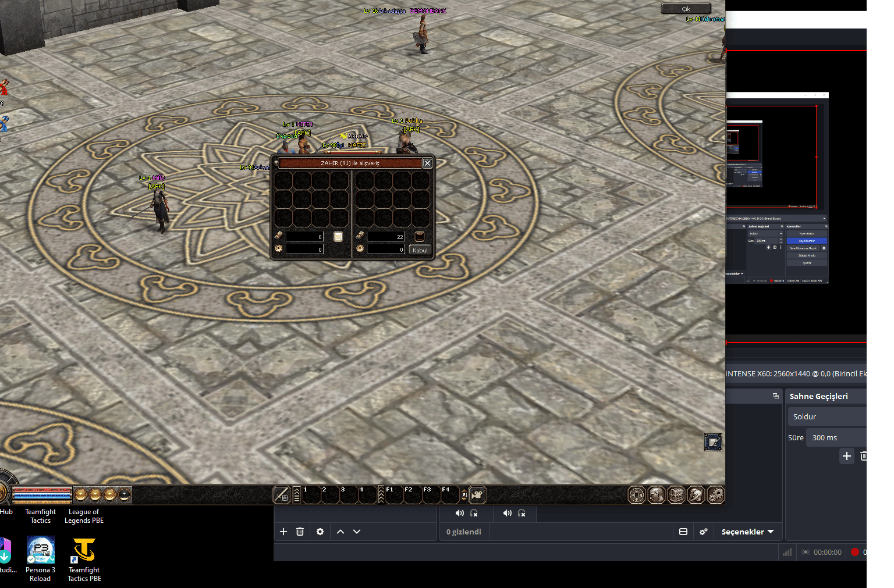Close the ZAHIR trade window

(427, 163)
